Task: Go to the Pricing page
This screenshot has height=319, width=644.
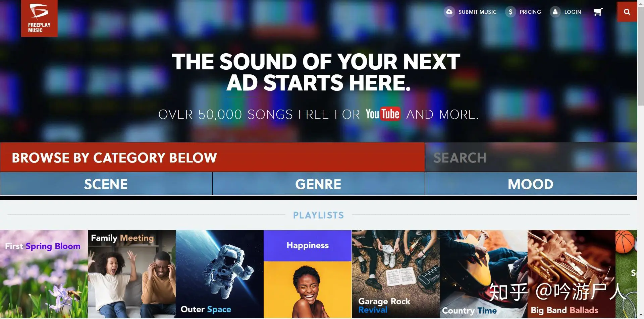Action: 530,12
